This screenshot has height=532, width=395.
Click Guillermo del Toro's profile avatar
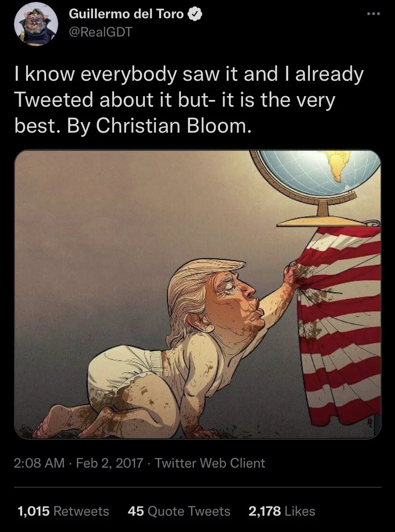[36, 24]
